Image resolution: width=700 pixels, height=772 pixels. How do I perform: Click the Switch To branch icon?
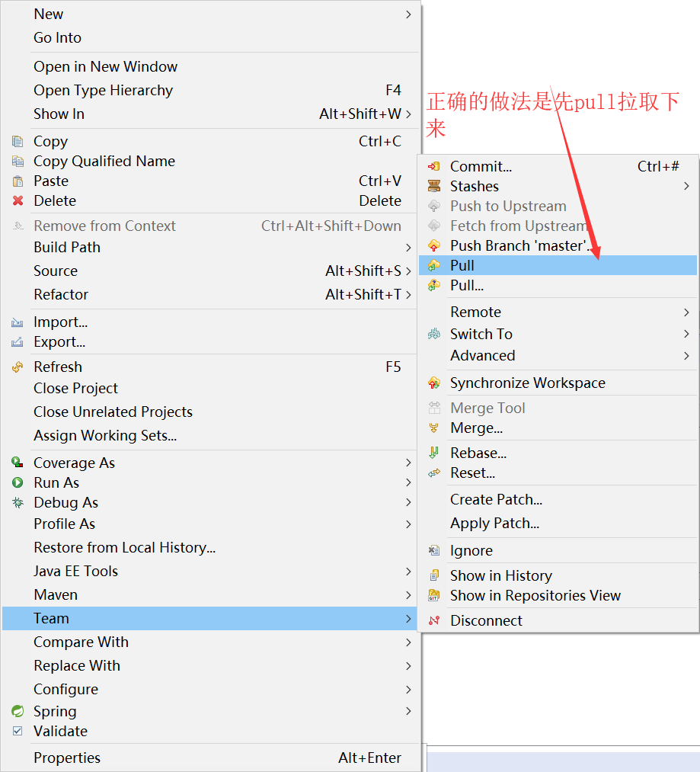[433, 334]
